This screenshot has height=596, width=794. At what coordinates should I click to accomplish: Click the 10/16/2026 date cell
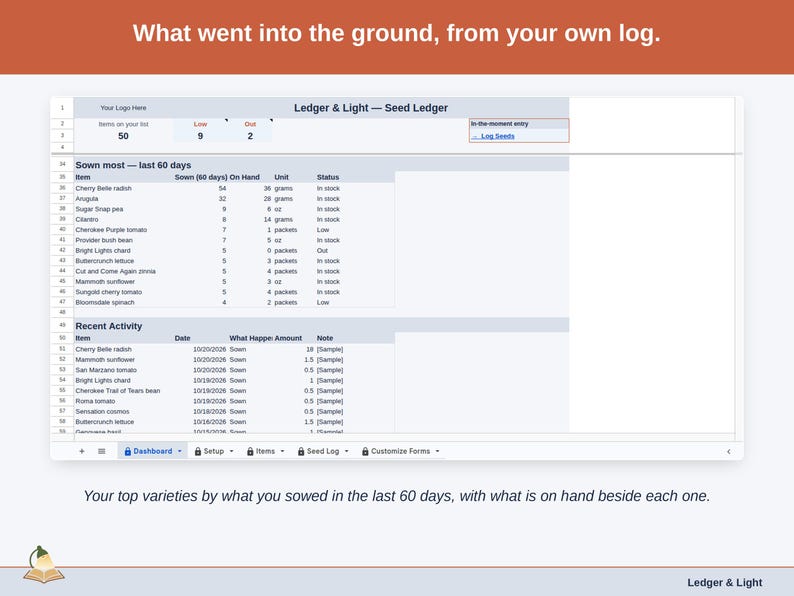pyautogui.click(x=210, y=422)
